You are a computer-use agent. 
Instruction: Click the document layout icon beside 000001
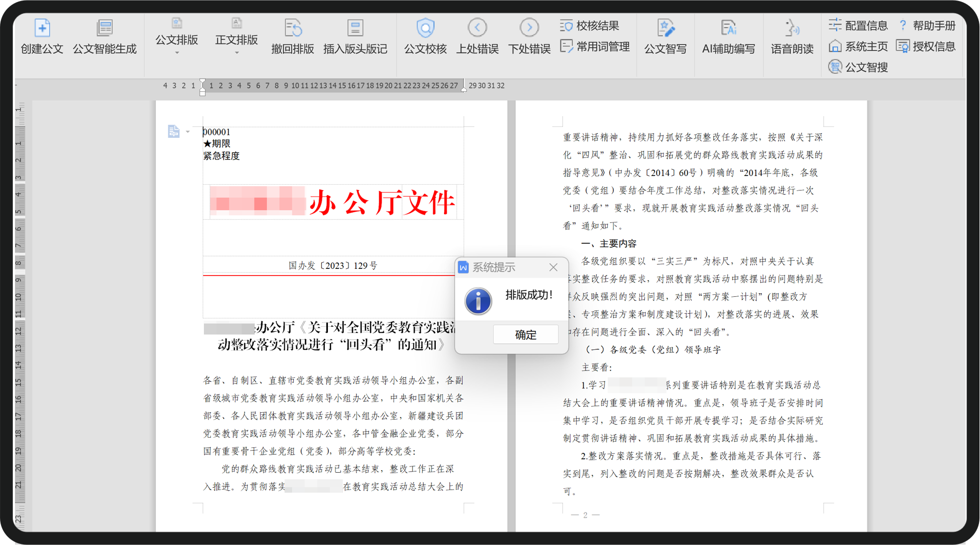coord(173,132)
